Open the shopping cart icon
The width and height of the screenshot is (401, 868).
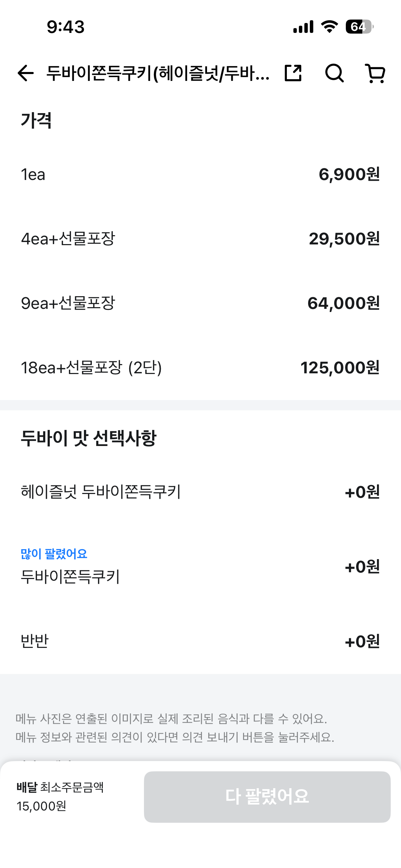375,73
